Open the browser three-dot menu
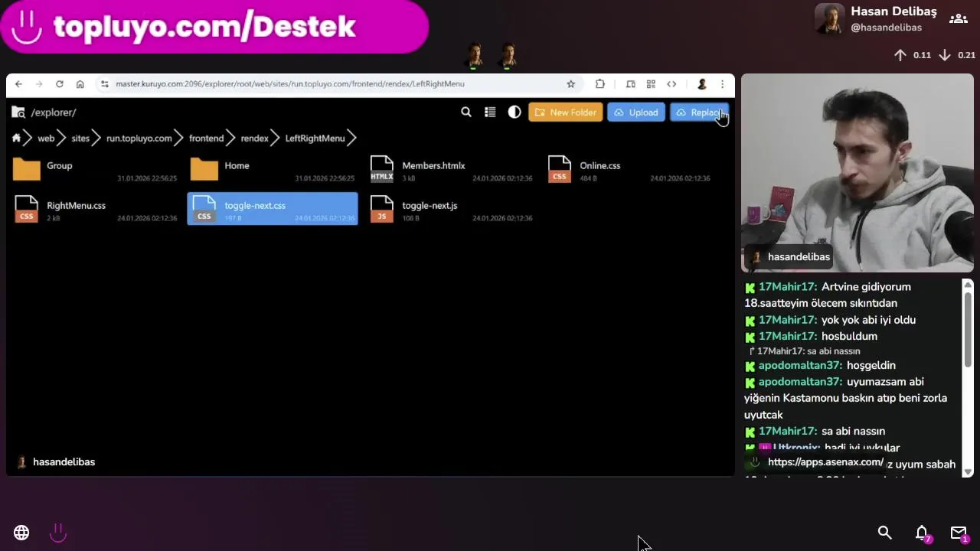980x551 pixels. pos(722,84)
